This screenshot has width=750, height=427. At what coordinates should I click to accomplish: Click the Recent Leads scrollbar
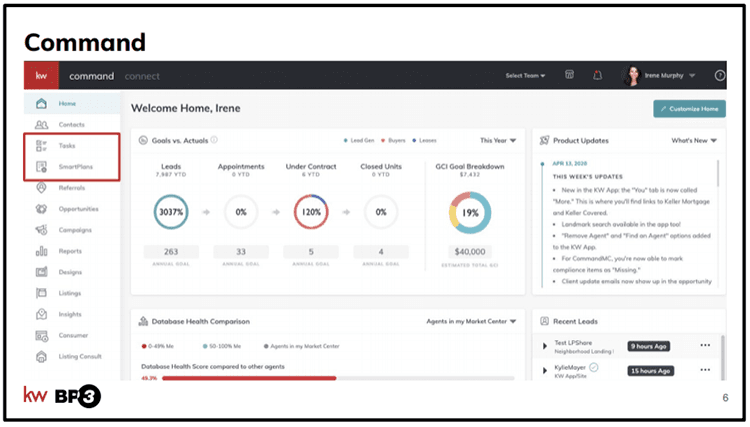point(722,356)
